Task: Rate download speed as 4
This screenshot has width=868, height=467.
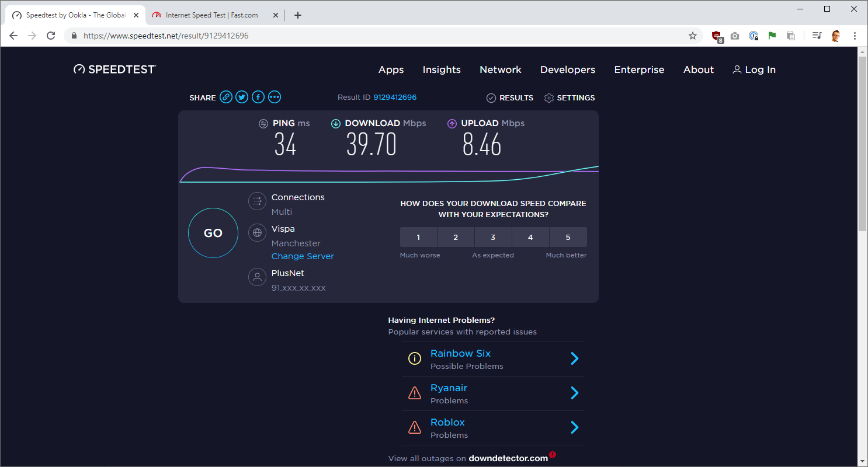Action: point(530,237)
